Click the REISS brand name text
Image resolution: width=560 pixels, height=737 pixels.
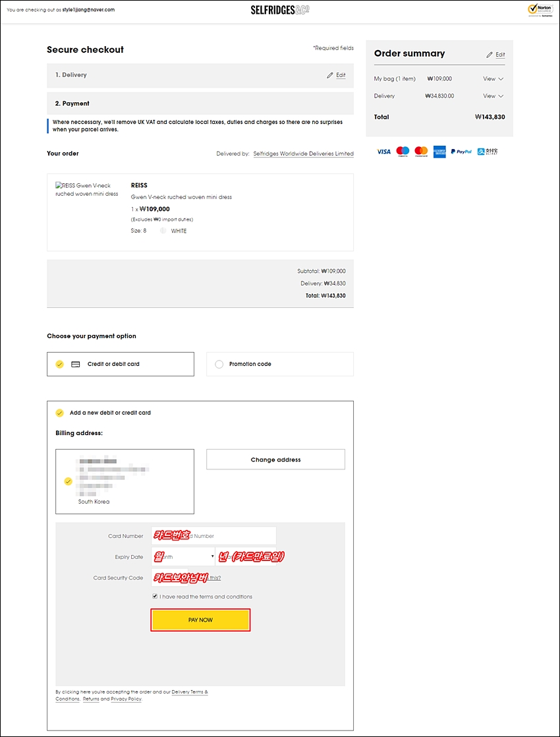pos(139,185)
